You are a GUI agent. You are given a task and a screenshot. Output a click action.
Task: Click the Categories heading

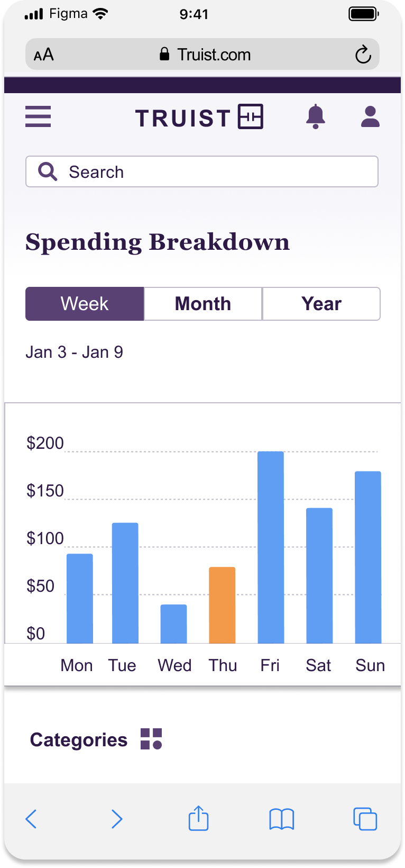79,740
